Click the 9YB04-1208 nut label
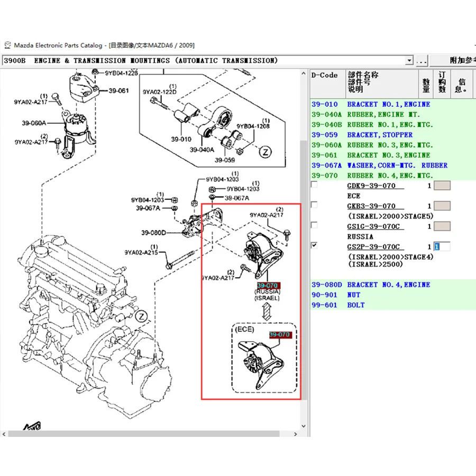The width and height of the screenshot is (476, 476). 253,126
